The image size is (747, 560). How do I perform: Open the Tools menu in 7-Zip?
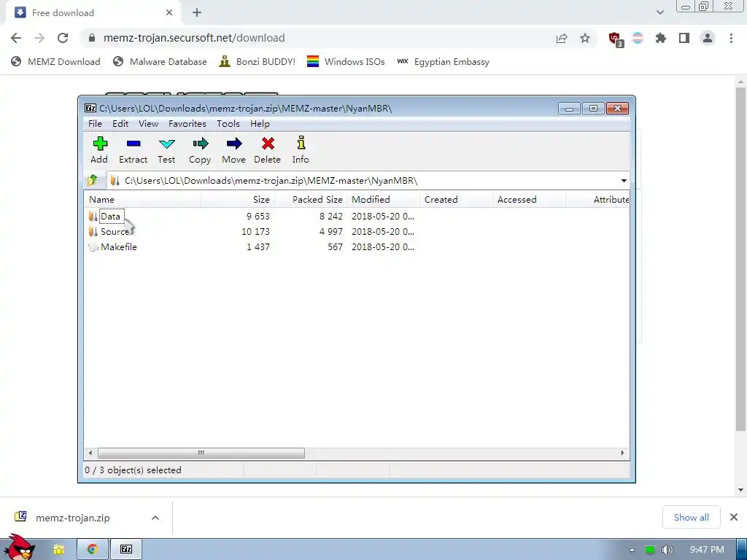(228, 124)
